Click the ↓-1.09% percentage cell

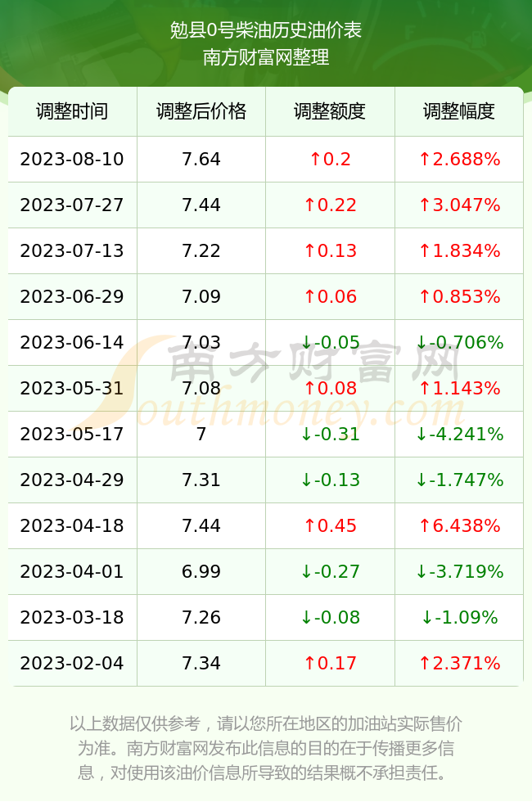(x=459, y=617)
